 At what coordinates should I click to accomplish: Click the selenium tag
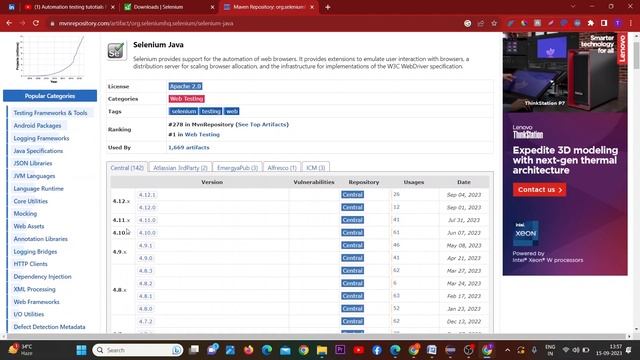coord(183,111)
